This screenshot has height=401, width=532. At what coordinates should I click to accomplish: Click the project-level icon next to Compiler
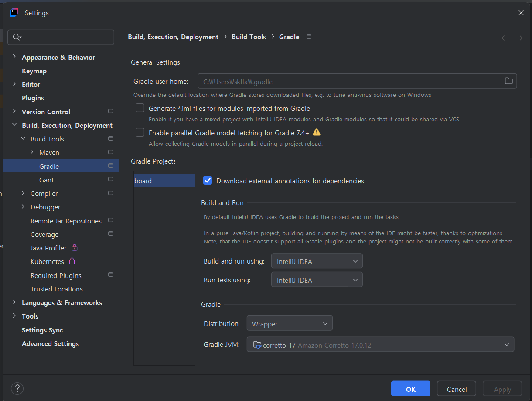[x=110, y=193]
